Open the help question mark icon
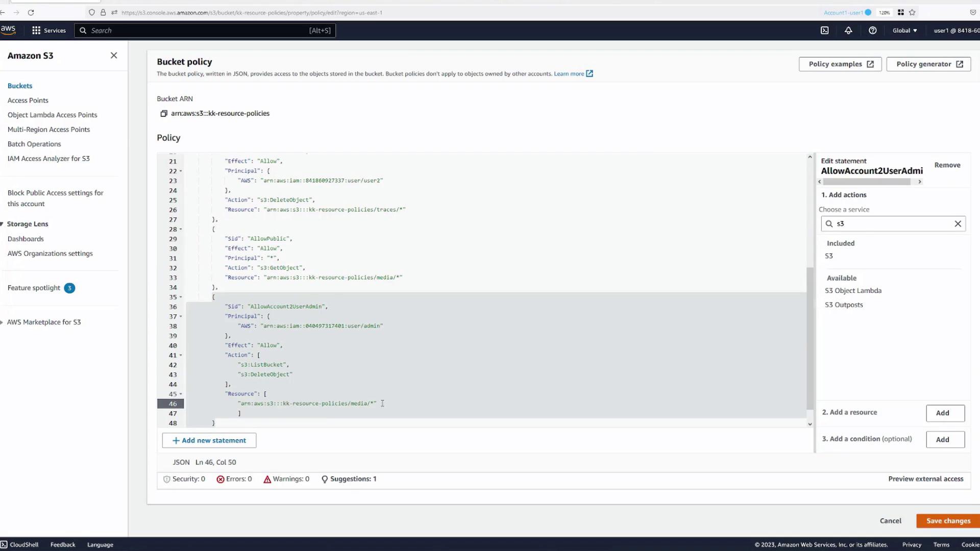The image size is (980, 551). [x=872, y=31]
